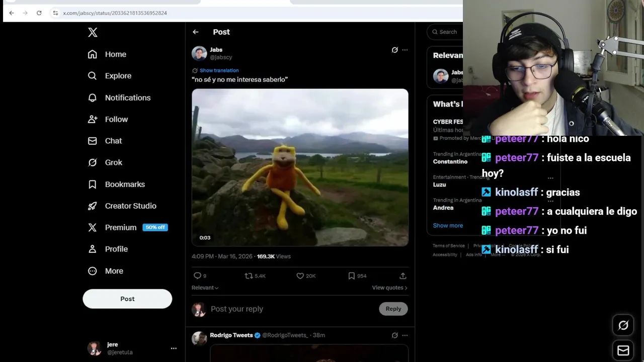Open more options on Rodrigo Tweets reply
This screenshot has height=362, width=644.
coord(405,335)
